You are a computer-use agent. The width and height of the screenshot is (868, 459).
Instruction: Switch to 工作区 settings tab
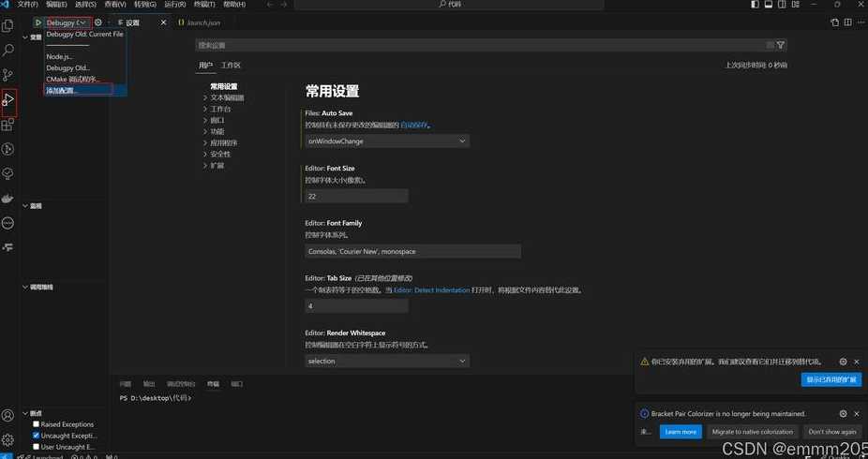(231, 66)
